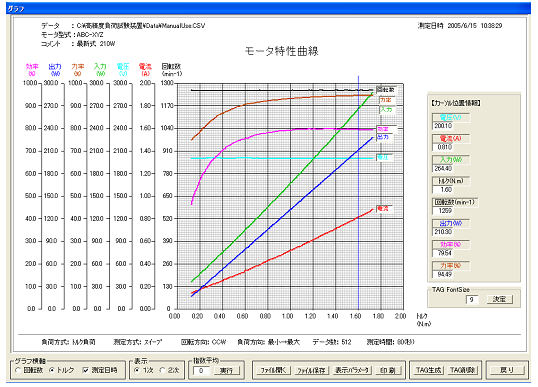Open the 表示パラメータ settings button
The height and width of the screenshot is (387, 538).
click(x=352, y=370)
